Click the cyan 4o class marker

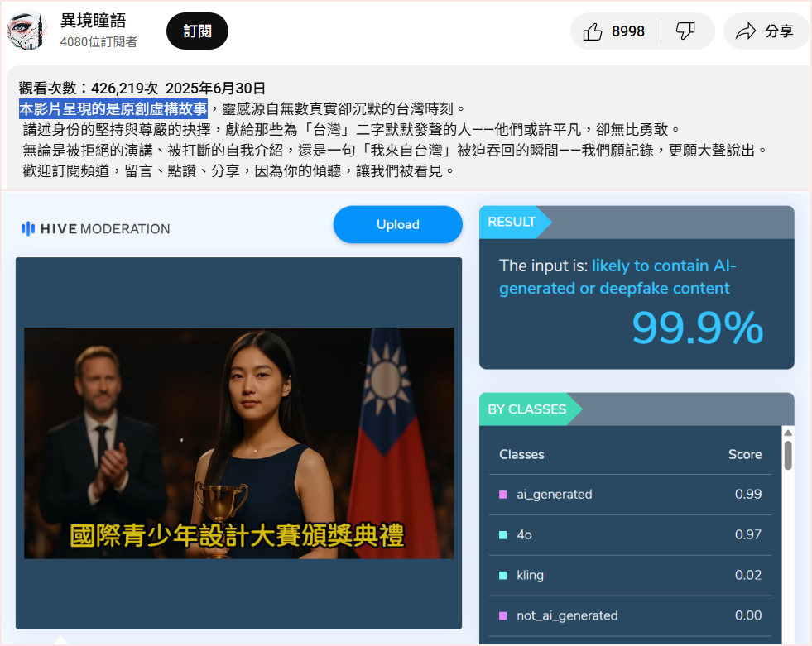pos(502,535)
